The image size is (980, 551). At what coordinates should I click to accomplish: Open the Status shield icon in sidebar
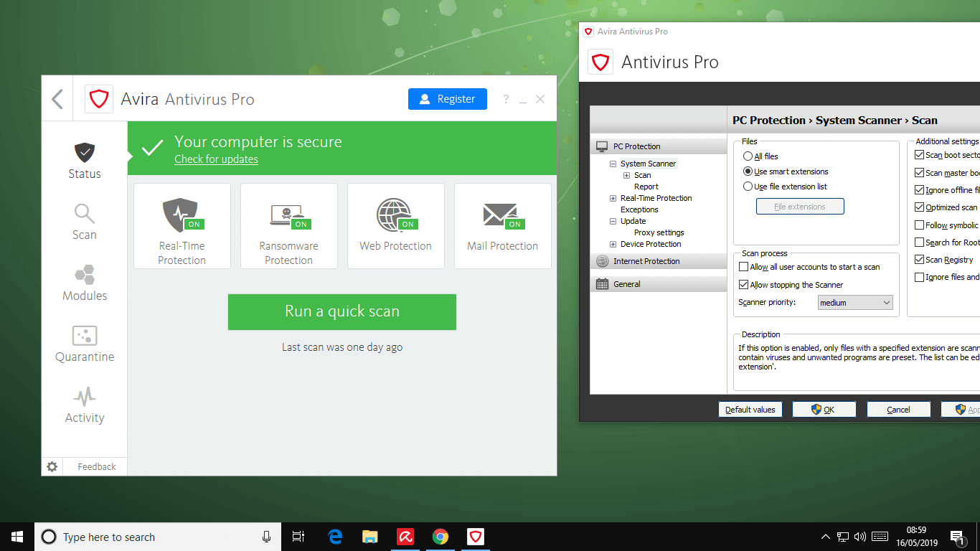pyautogui.click(x=85, y=152)
